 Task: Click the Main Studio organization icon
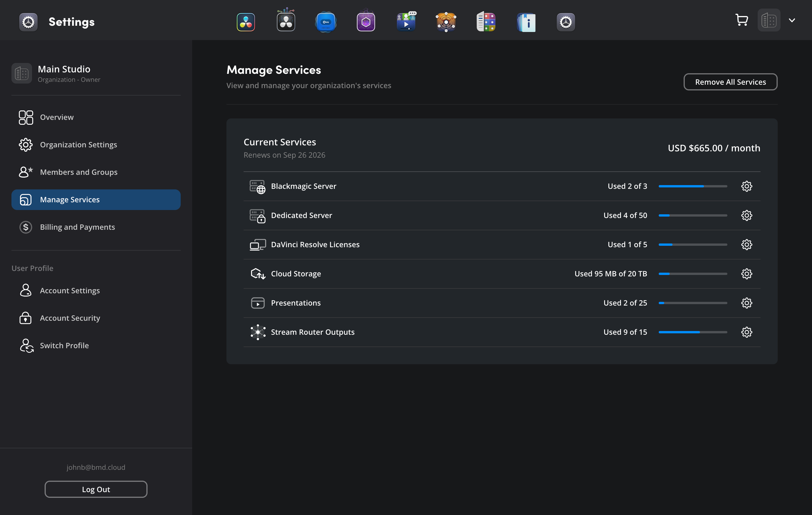coord(21,73)
